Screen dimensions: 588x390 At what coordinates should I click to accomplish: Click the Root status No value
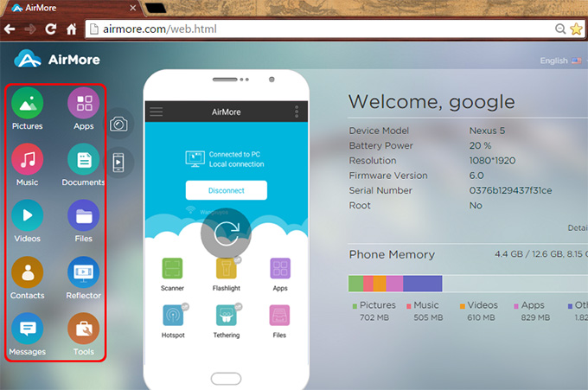(476, 206)
